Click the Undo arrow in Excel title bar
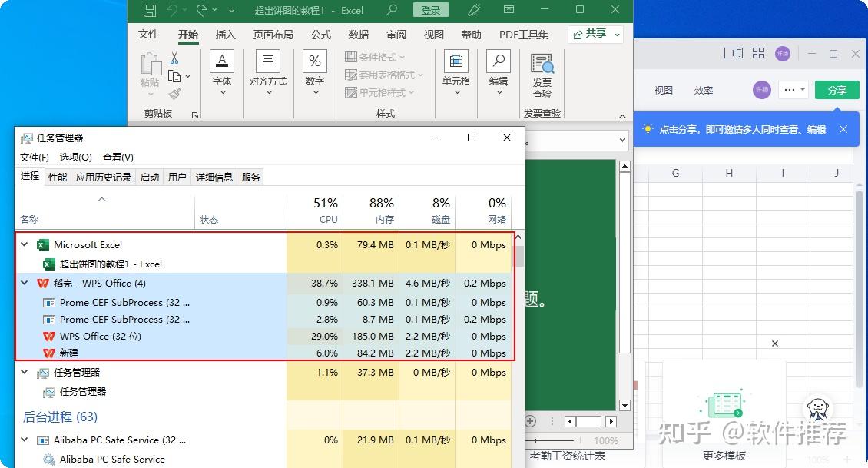868x468 pixels. pos(172,10)
